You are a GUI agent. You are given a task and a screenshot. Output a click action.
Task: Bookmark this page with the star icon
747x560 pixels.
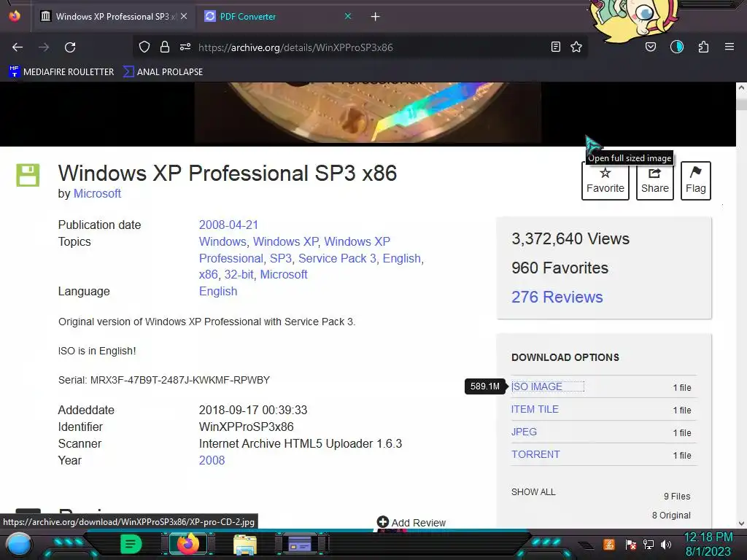point(576,47)
